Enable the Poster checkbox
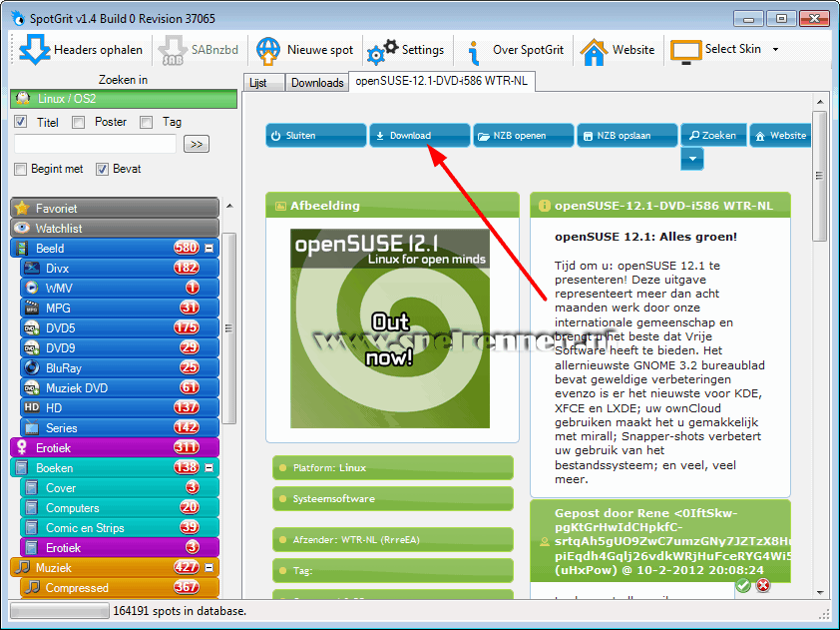This screenshot has width=840, height=630. coord(78,122)
